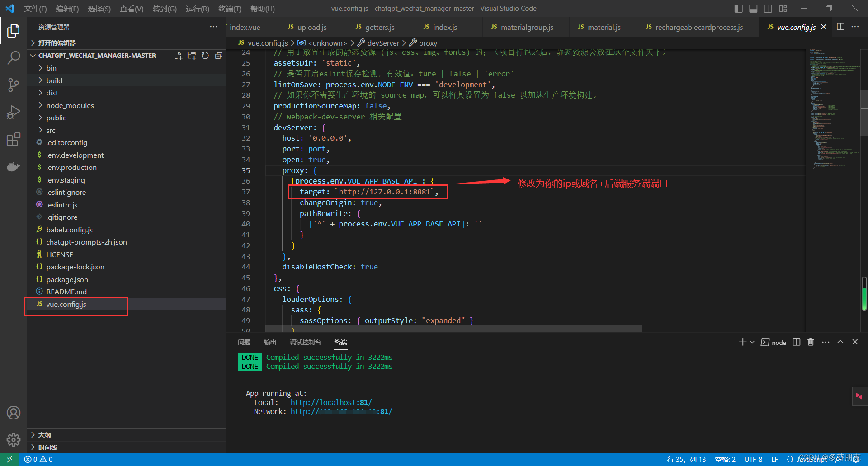Click the New Folder icon in explorer header
The image size is (868, 466).
click(x=192, y=56)
